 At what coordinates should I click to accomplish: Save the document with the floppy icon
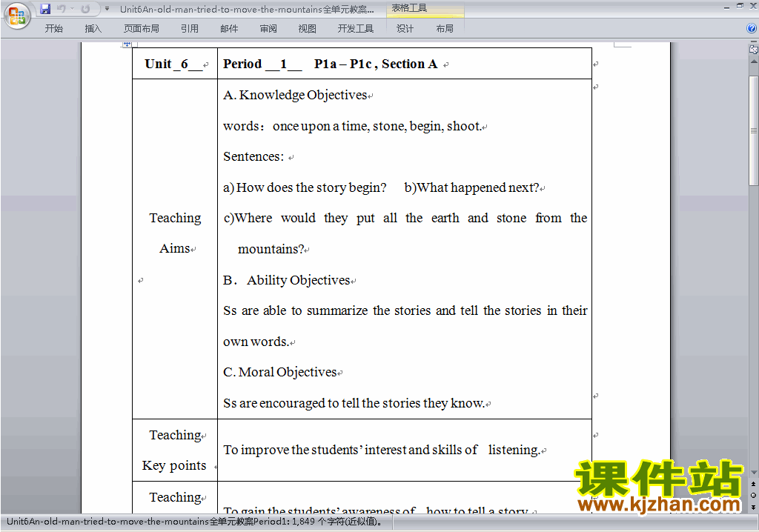[x=45, y=9]
